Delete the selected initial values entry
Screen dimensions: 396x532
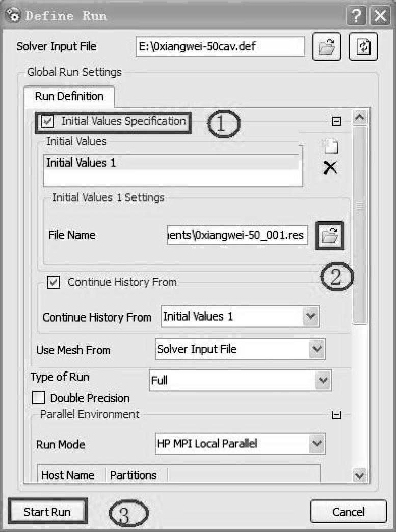tap(330, 168)
